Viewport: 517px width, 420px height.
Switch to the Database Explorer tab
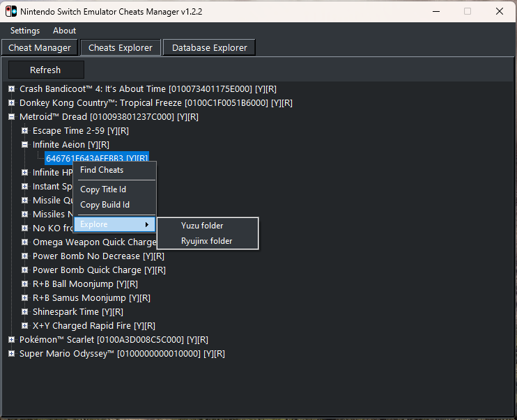(209, 48)
